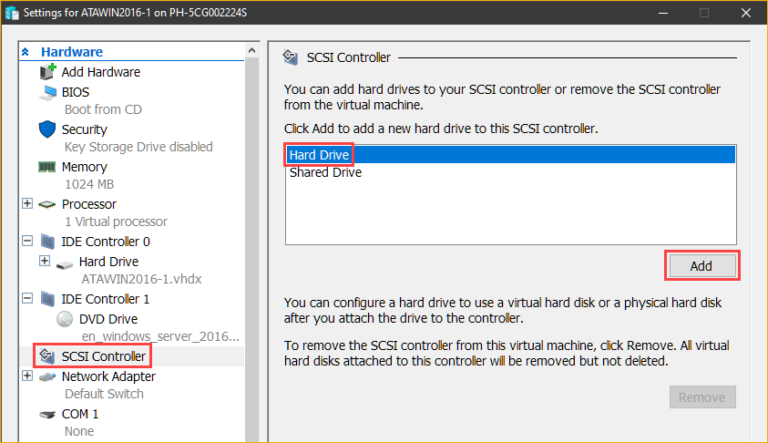Click the COM 1 port icon
The width and height of the screenshot is (768, 443).
pyautogui.click(x=48, y=415)
